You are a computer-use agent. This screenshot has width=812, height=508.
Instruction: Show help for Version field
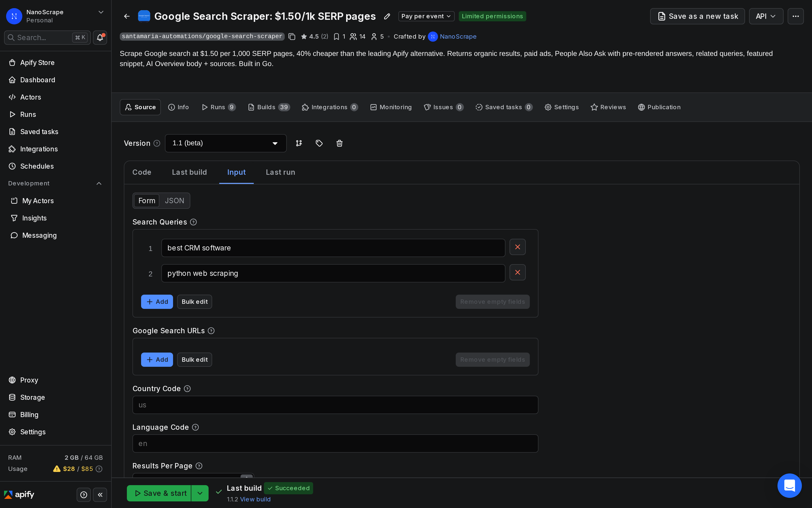pyautogui.click(x=157, y=144)
